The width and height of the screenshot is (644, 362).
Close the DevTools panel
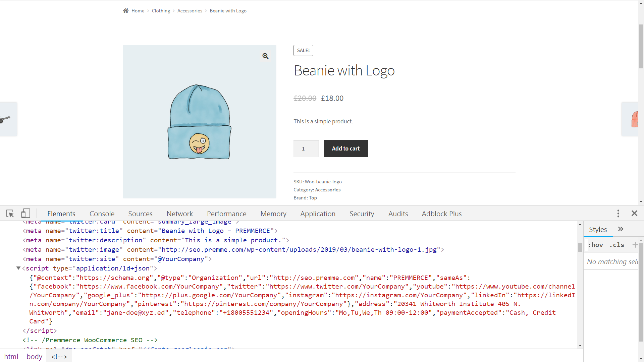click(x=634, y=213)
